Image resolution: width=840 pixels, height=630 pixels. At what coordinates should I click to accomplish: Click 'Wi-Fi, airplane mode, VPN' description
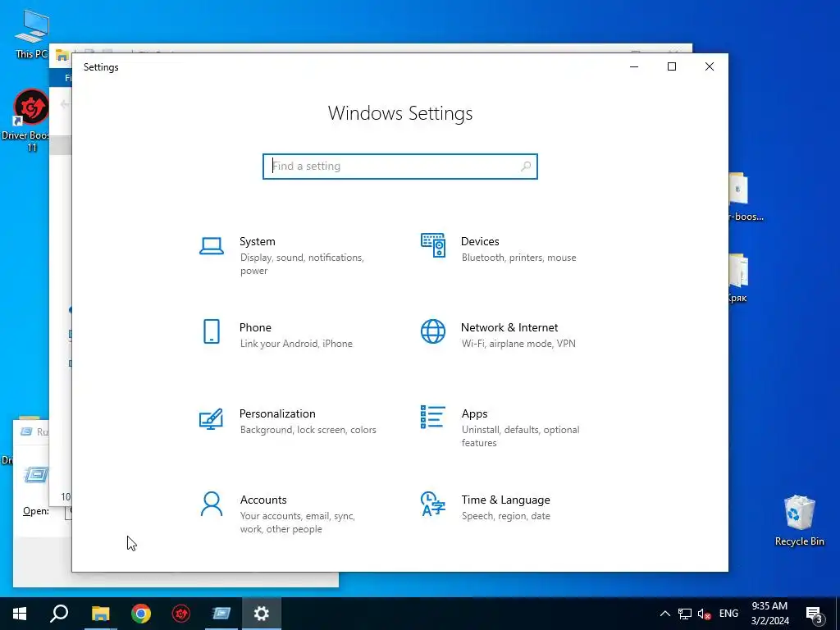coord(518,344)
